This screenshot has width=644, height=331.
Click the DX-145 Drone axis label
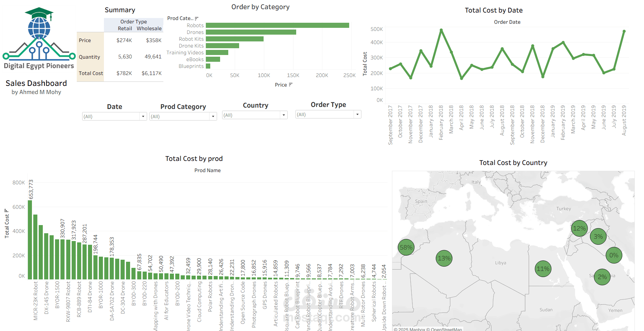(46, 297)
